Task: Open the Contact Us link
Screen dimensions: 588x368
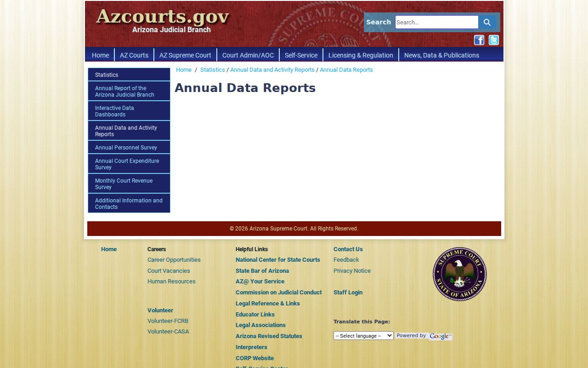Action: (x=348, y=249)
